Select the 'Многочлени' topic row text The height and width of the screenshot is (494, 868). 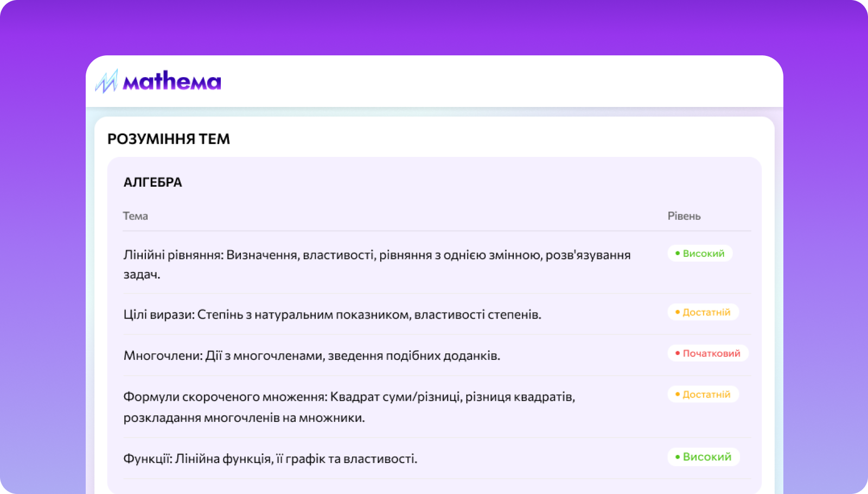312,356
